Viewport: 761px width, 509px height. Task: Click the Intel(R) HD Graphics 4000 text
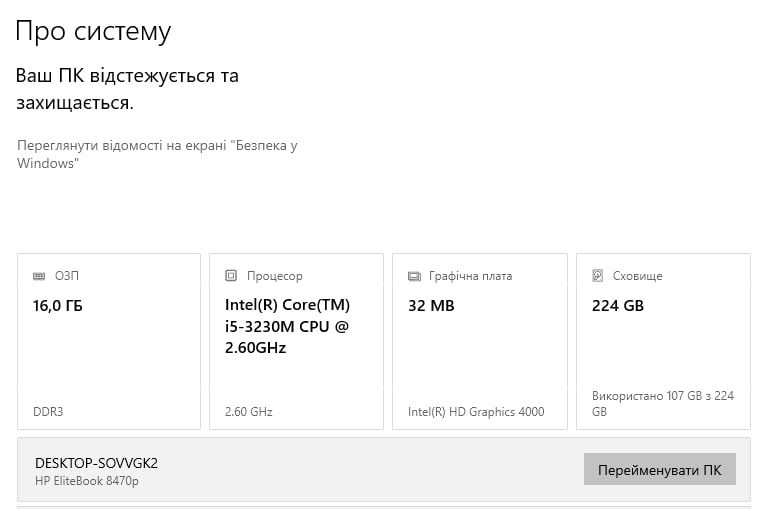(x=476, y=411)
